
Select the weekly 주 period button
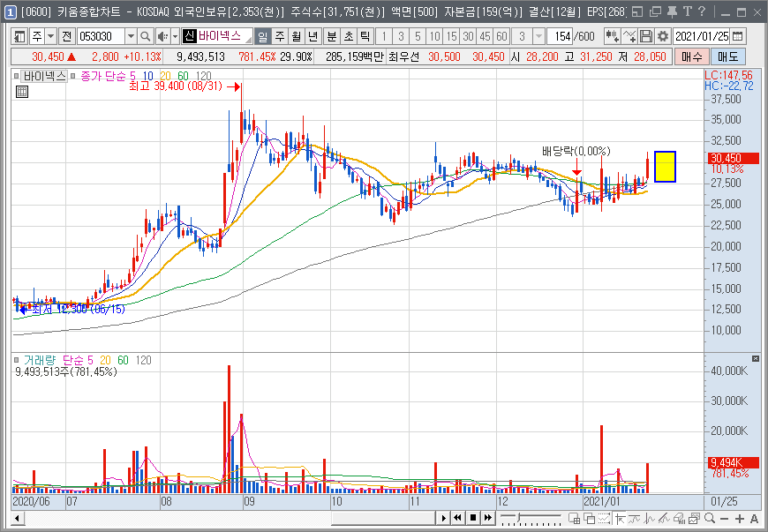coord(279,36)
